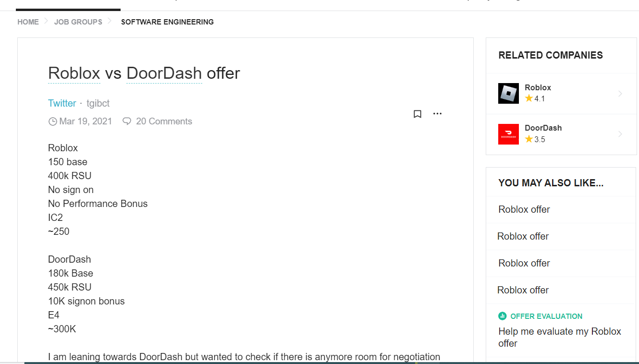Select the SOFTWARE ENGINEERING breadcrumb

[167, 22]
